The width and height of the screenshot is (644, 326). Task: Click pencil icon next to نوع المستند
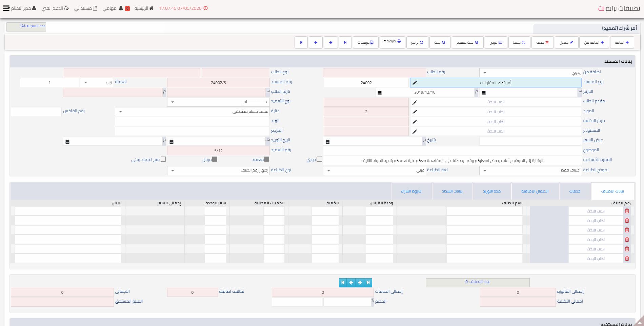415,83
